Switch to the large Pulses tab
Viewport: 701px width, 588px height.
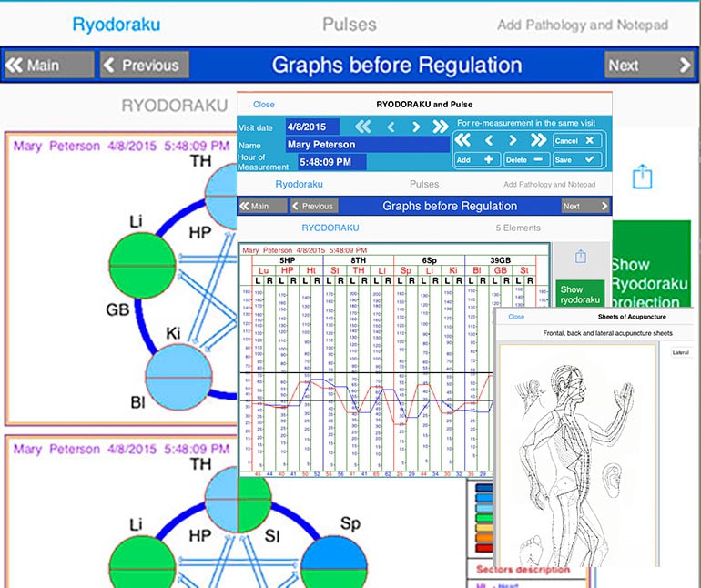(350, 24)
